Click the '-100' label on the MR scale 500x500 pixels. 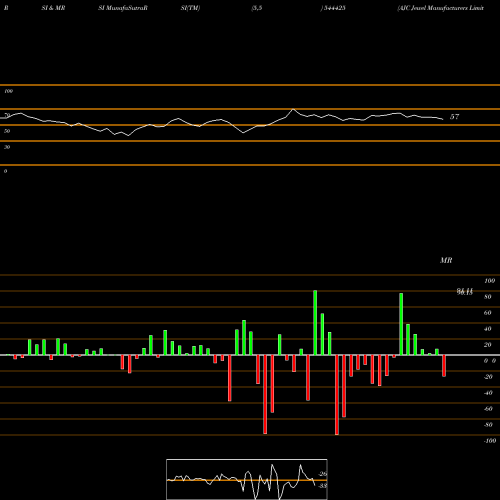click(490, 441)
